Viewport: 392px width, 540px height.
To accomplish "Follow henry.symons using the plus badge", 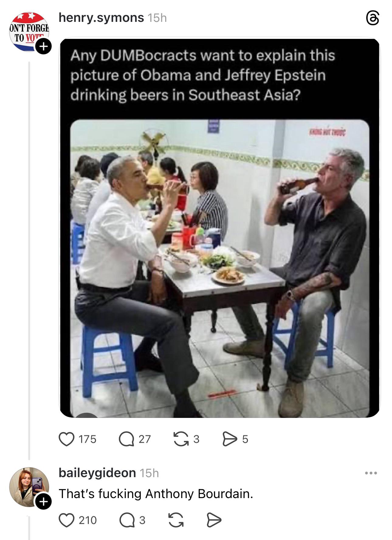I will coord(43,47).
